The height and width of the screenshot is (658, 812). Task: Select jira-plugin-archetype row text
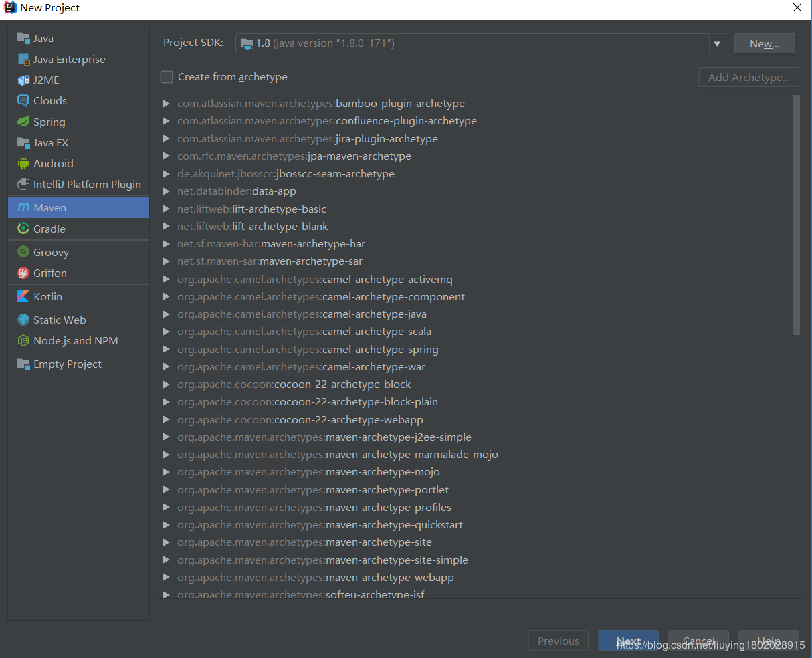(308, 138)
